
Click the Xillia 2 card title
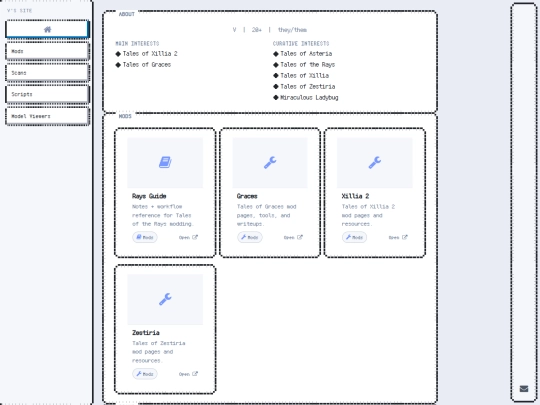[x=355, y=196]
